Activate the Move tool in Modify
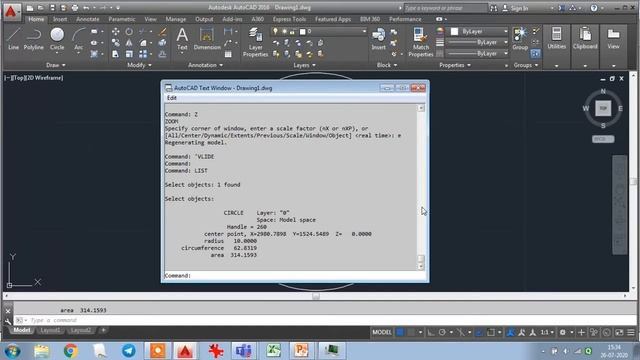This screenshot has width=640, height=360. click(116, 31)
